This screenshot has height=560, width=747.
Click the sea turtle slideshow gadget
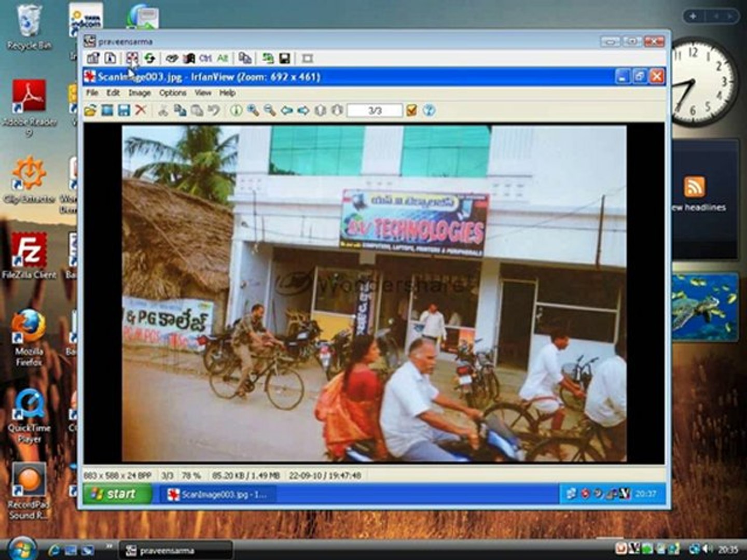[704, 307]
